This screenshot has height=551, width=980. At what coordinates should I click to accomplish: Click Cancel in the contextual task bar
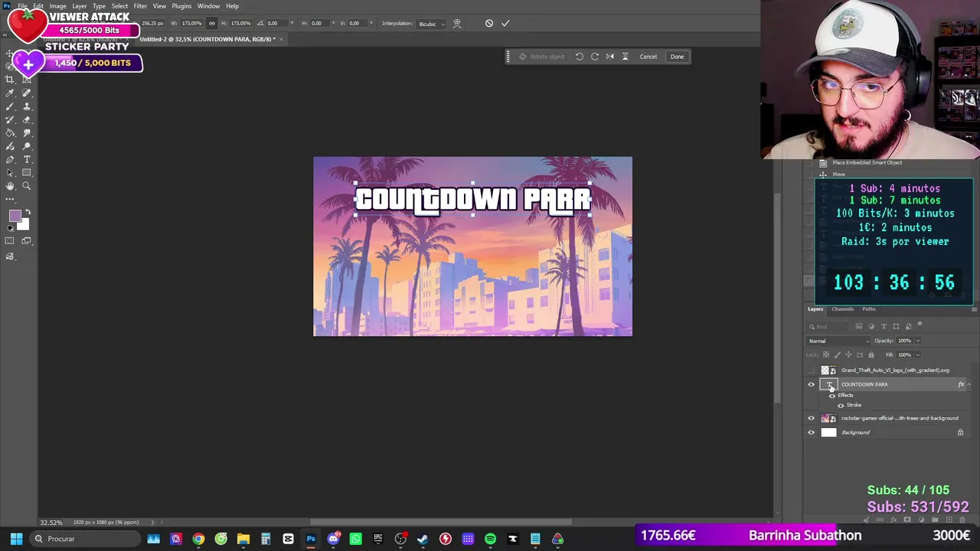pyautogui.click(x=648, y=57)
